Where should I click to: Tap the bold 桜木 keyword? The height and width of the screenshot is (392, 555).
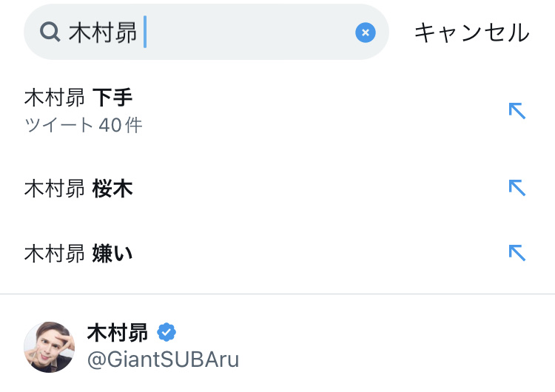coord(112,189)
